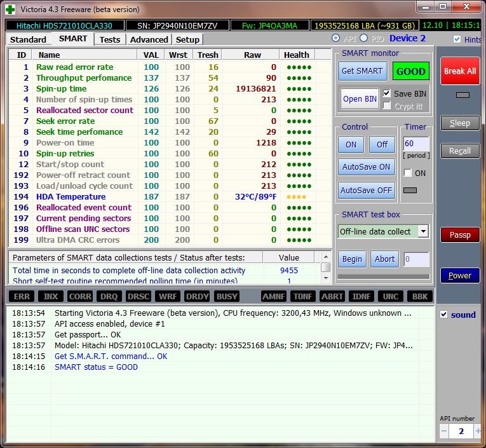Click the green GOOD status box
486x448 pixels.
(410, 71)
